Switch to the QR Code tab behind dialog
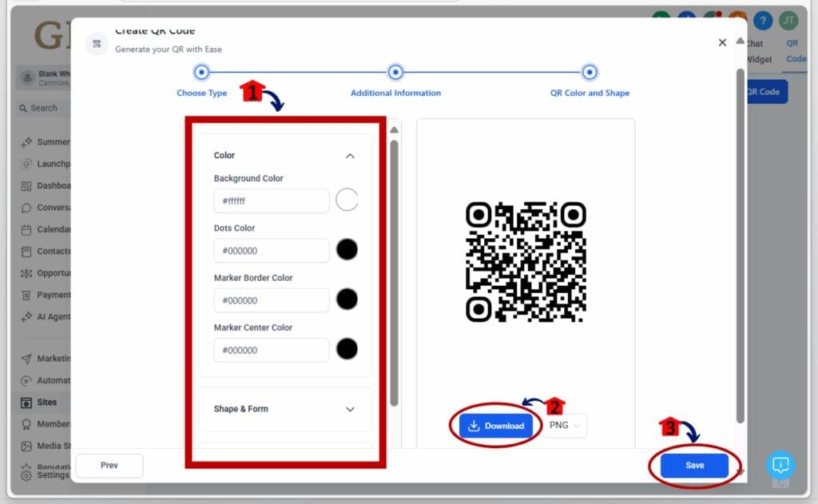The height and width of the screenshot is (504, 818). 796,51
